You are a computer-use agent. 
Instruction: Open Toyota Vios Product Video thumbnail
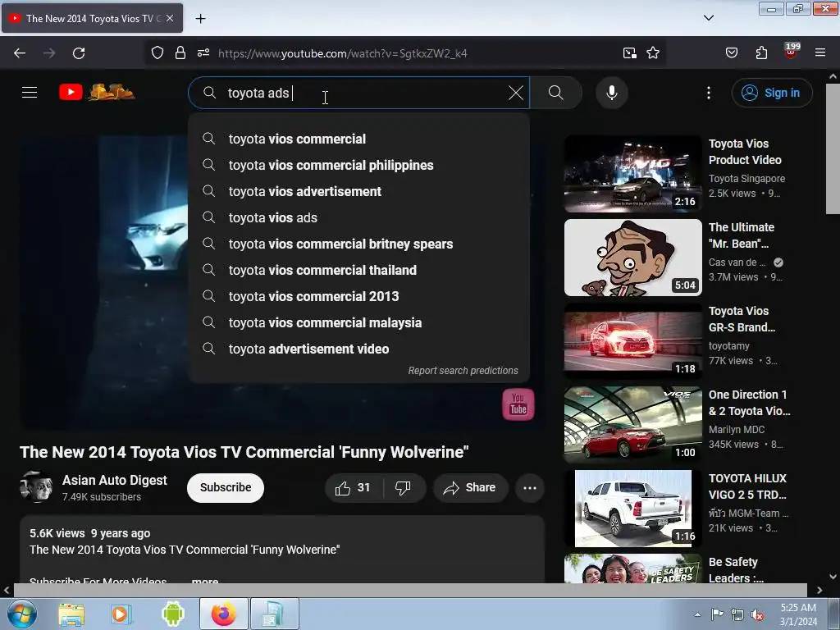[632, 174]
